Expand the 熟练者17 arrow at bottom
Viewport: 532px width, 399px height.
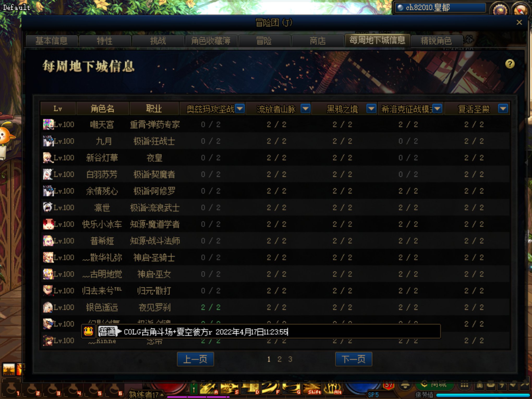coord(162,395)
